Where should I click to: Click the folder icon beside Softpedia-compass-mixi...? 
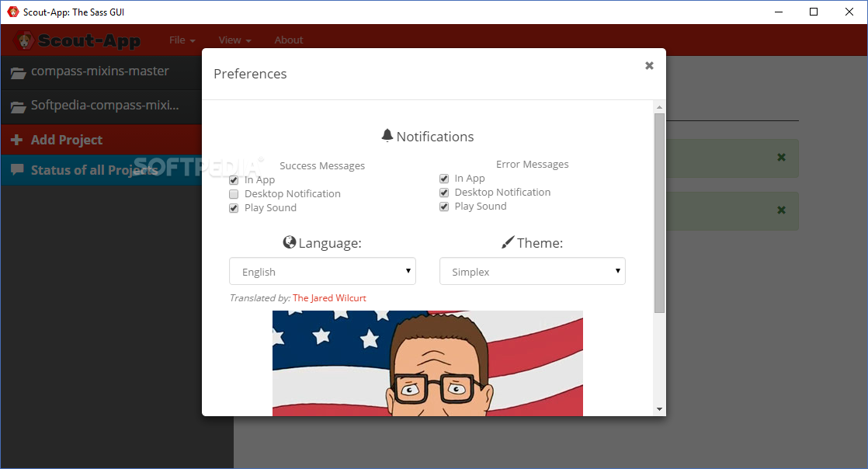(x=19, y=107)
